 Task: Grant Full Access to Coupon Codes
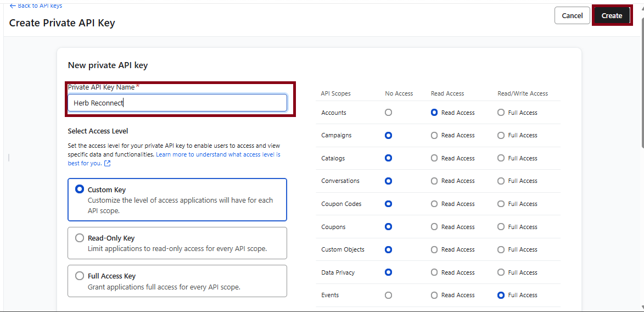point(501,204)
